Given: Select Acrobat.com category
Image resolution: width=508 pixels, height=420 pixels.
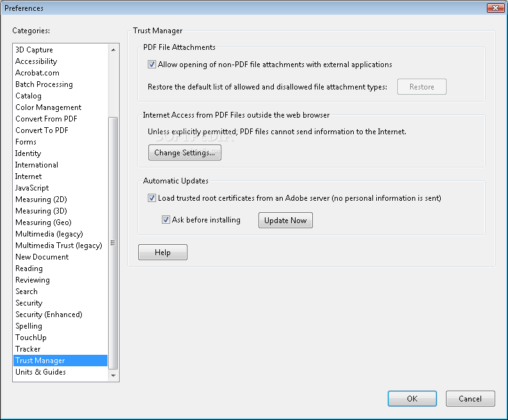Looking at the screenshot, I should [x=60, y=73].
